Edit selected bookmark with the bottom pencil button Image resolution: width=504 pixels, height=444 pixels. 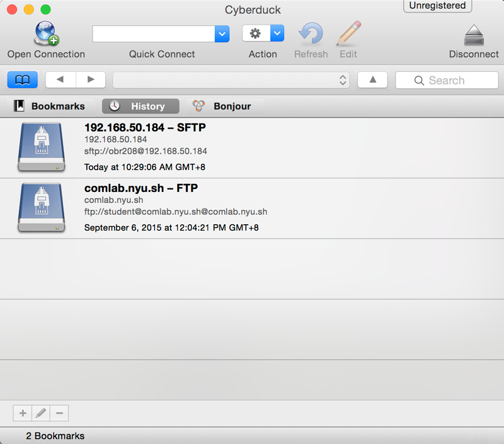41,413
